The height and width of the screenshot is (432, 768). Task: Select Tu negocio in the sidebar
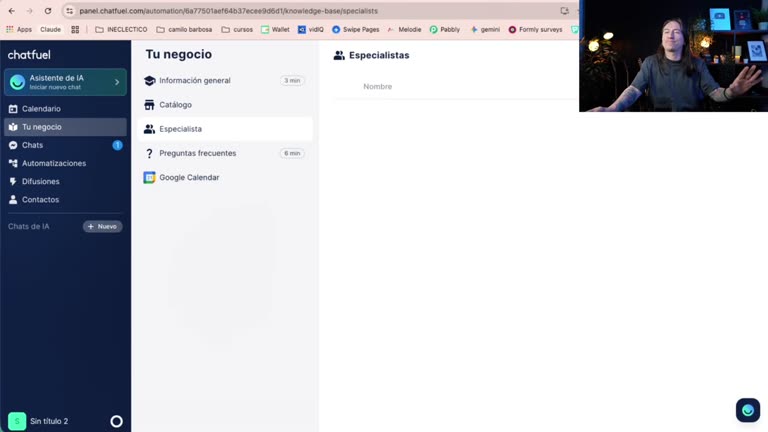click(65, 127)
